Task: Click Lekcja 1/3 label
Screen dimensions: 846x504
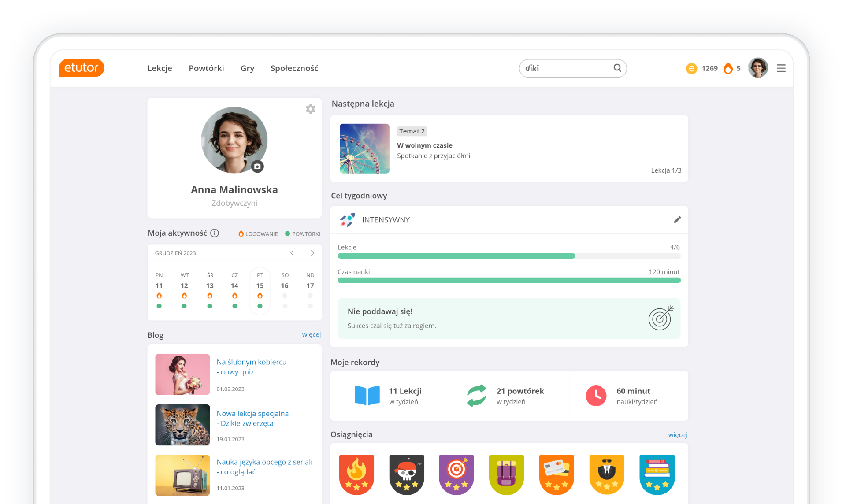Action: 666,170
